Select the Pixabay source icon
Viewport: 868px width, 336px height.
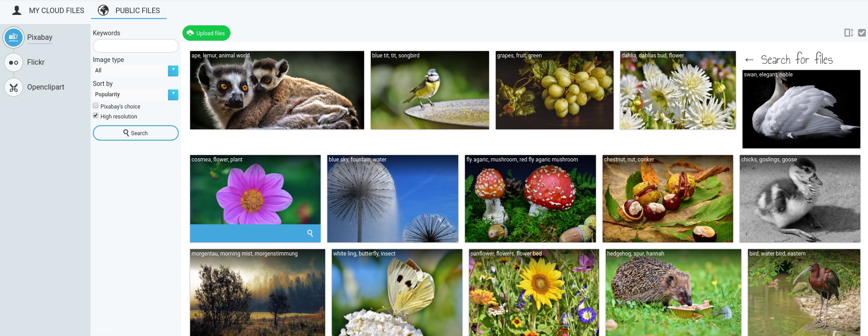click(x=14, y=38)
